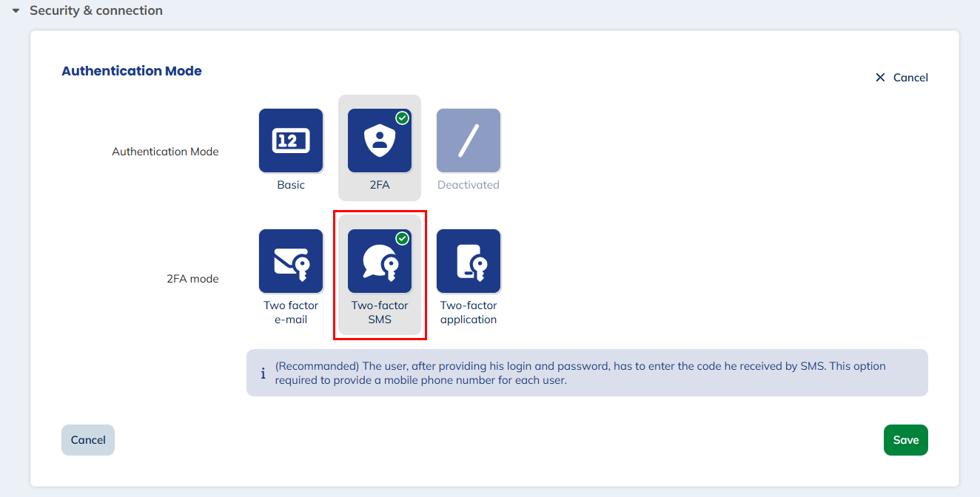Click the X icon beside top-right Cancel
The height and width of the screenshot is (497, 980).
pyautogui.click(x=880, y=78)
